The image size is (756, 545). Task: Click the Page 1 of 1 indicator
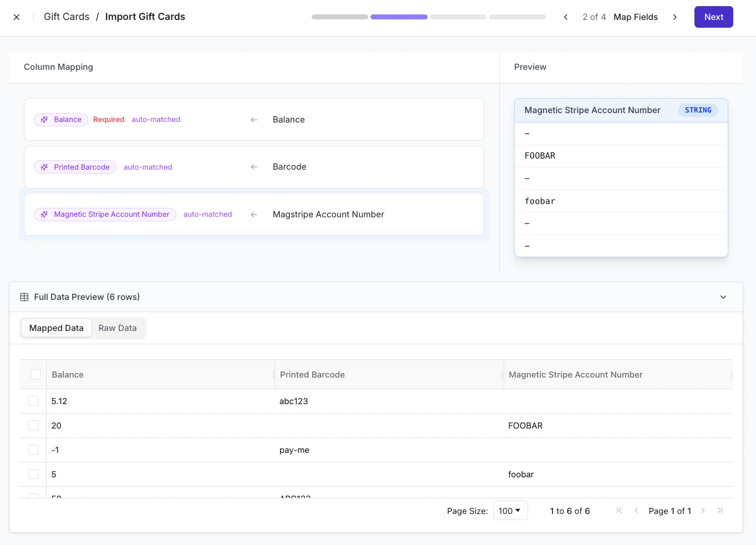(x=669, y=511)
